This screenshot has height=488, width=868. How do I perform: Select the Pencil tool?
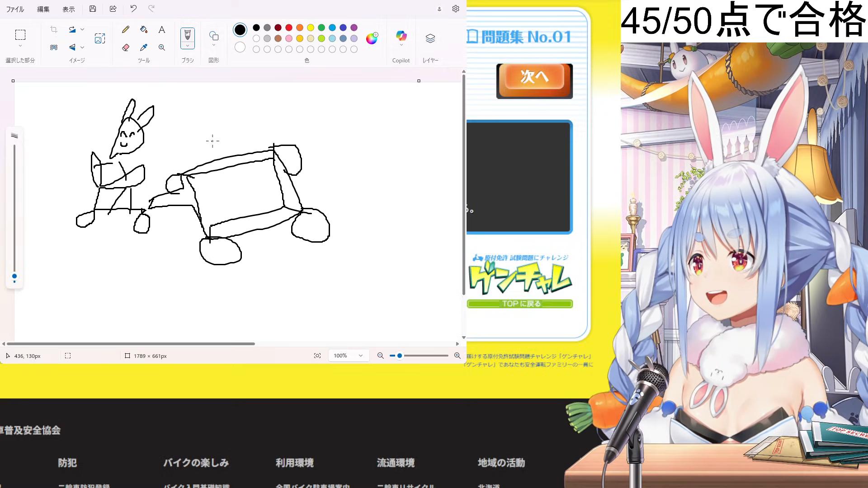(x=126, y=30)
